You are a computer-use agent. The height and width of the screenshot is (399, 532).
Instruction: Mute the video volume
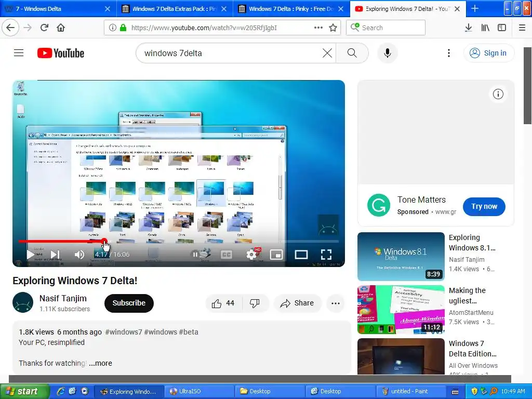coord(79,255)
